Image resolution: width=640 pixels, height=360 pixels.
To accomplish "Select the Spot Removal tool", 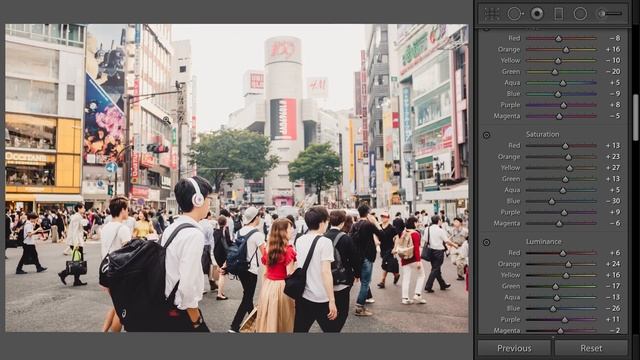I will [515, 14].
